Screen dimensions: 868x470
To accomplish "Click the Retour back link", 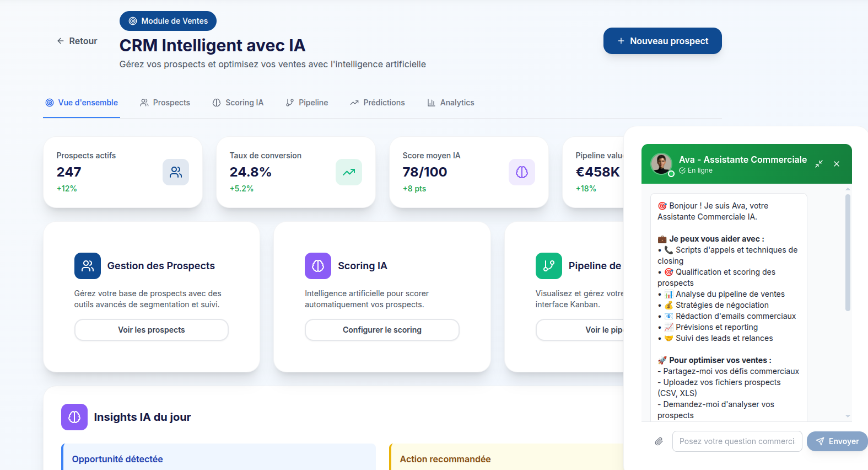I will (77, 41).
